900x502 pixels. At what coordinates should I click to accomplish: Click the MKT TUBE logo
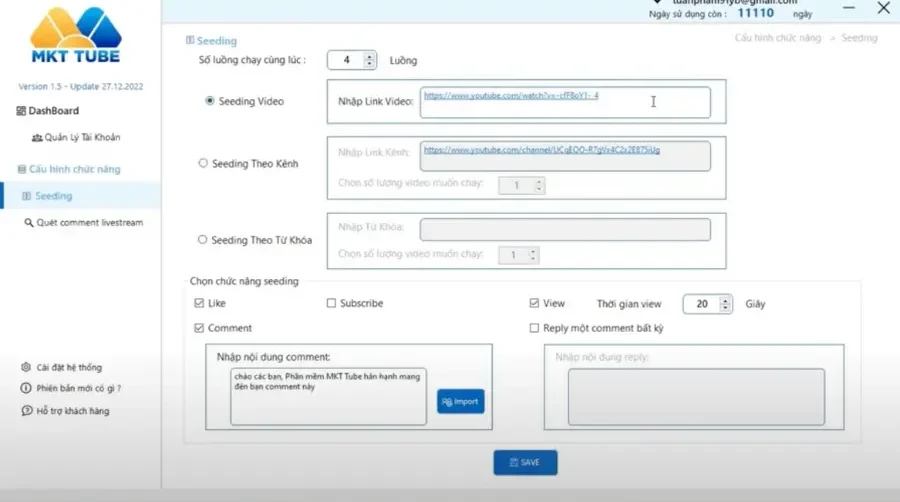click(x=76, y=35)
